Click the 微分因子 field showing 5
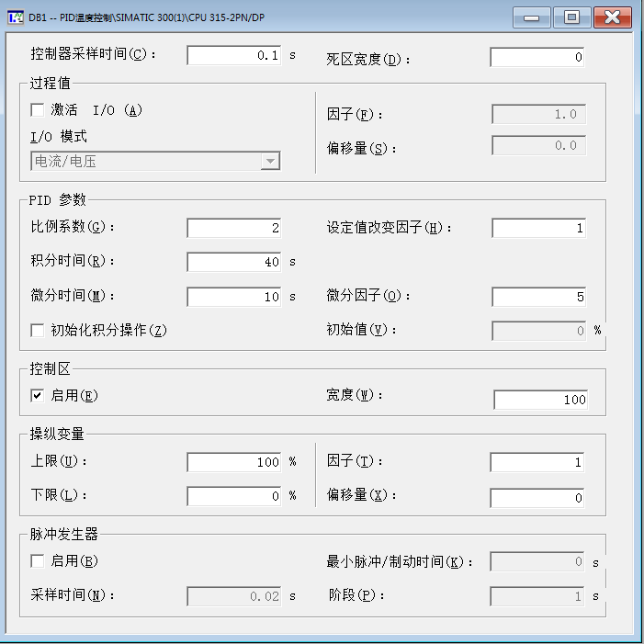This screenshot has height=644, width=644. [x=539, y=297]
